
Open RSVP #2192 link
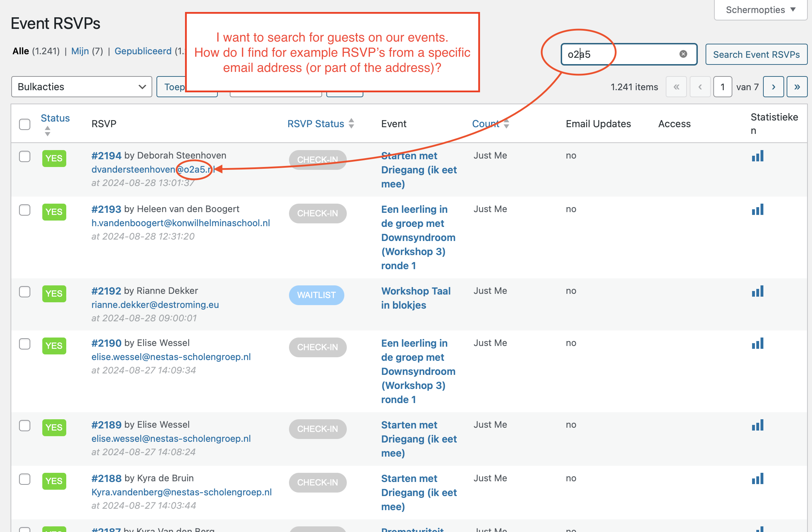click(106, 291)
